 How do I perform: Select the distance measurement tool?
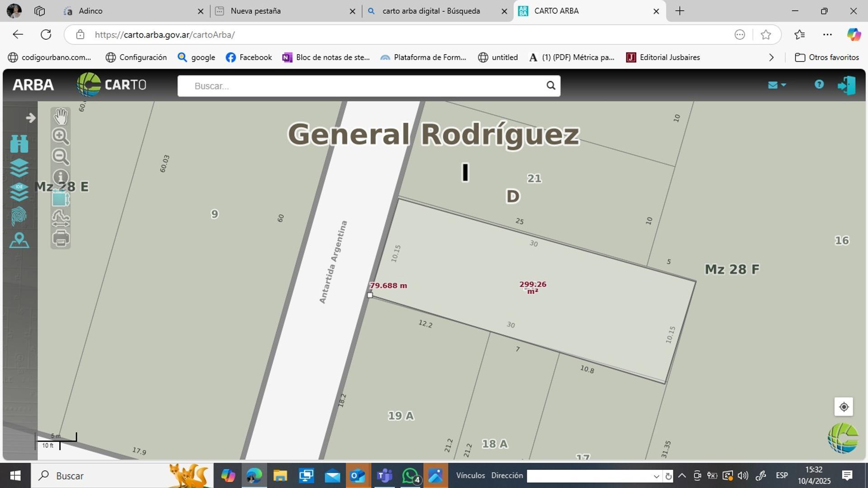pyautogui.click(x=61, y=218)
